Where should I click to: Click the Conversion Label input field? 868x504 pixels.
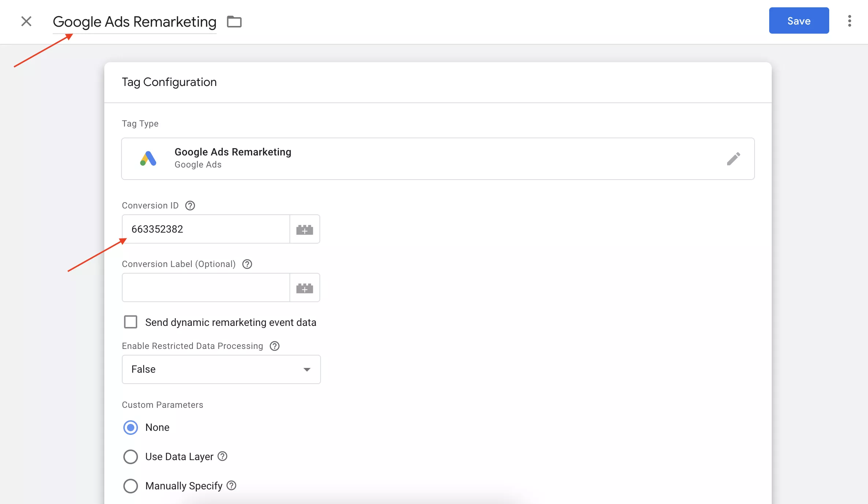[206, 287]
